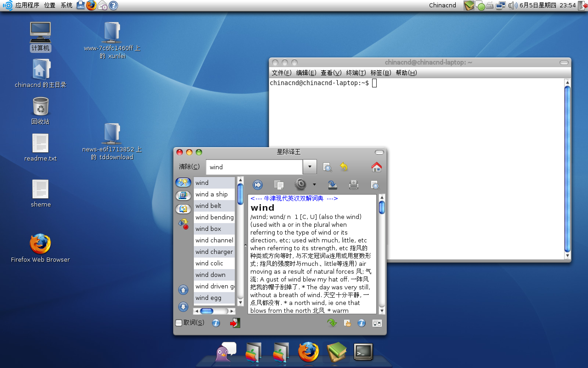Open the 编辑(E) menu in terminal
This screenshot has height=368, width=588.
(306, 73)
